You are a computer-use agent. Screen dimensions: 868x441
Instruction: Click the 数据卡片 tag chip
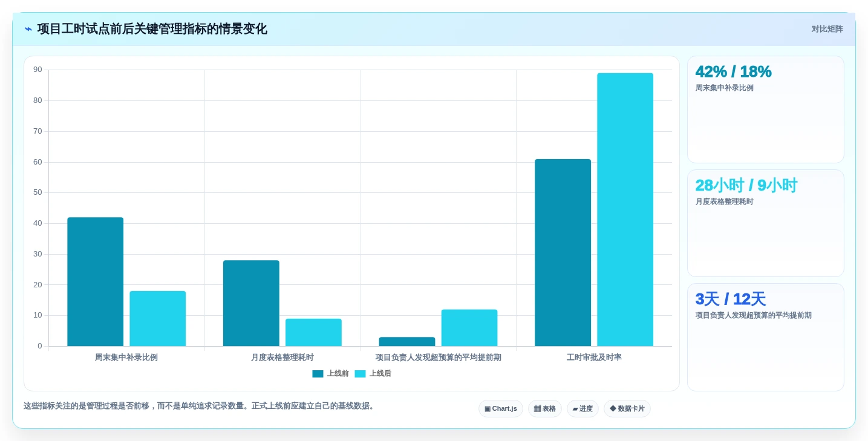pyautogui.click(x=627, y=409)
